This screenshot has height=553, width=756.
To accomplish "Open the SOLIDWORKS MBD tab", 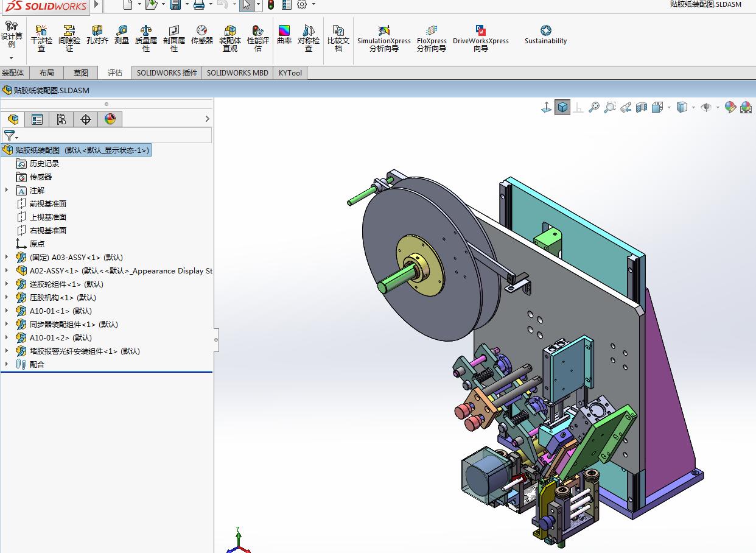I will [237, 73].
